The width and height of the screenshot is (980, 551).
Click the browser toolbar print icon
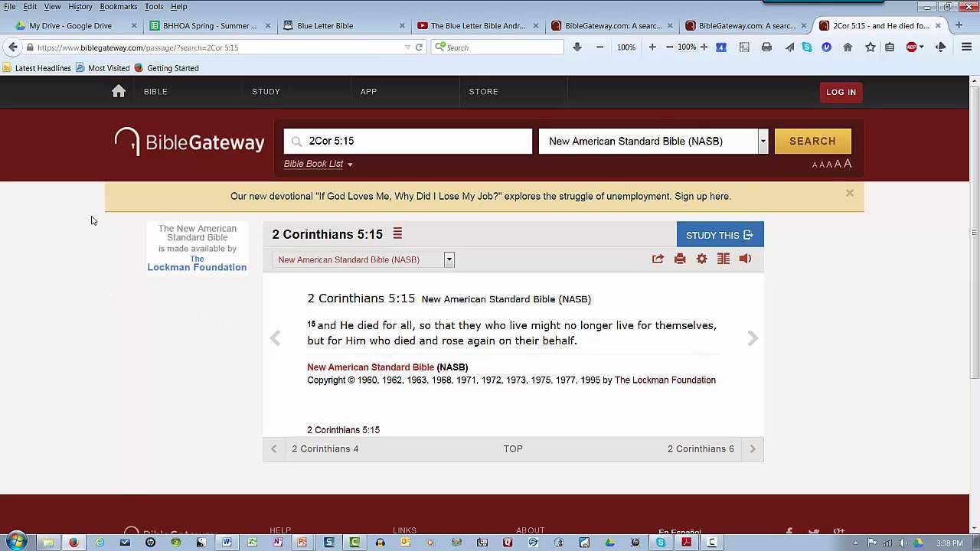766,47
